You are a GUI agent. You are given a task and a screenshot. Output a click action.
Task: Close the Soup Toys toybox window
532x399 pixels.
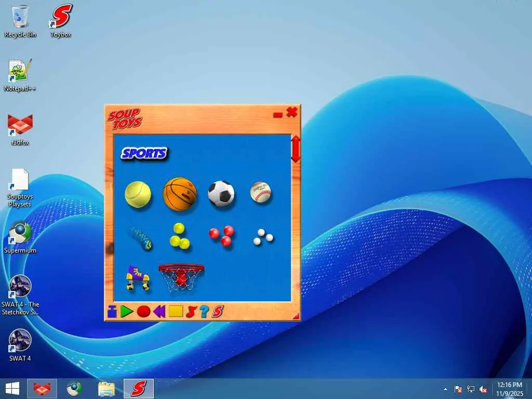pyautogui.click(x=292, y=112)
